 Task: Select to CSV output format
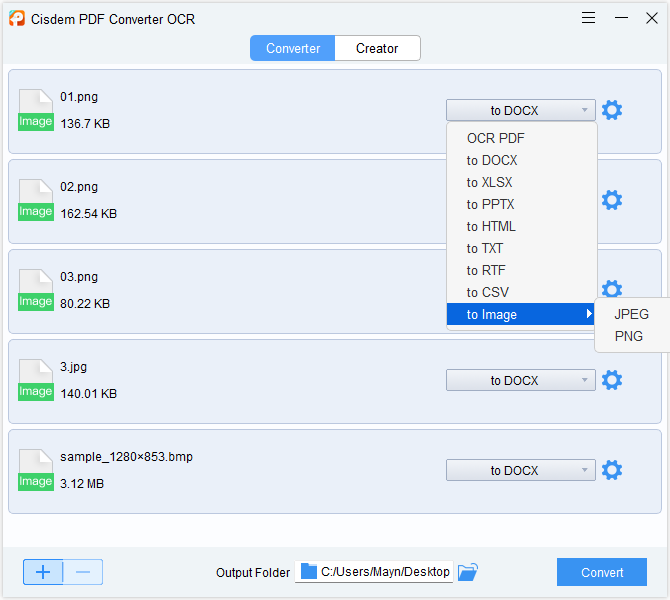click(x=521, y=292)
